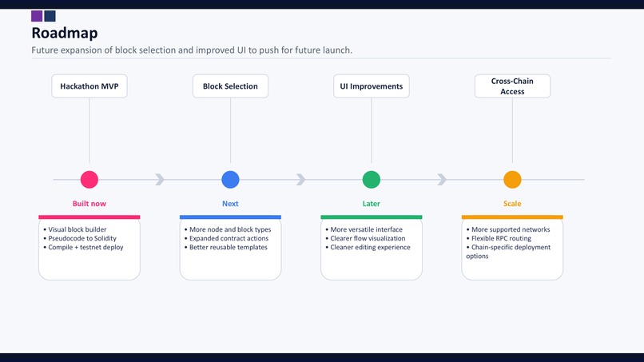Click the 'Built now' label

coord(89,204)
